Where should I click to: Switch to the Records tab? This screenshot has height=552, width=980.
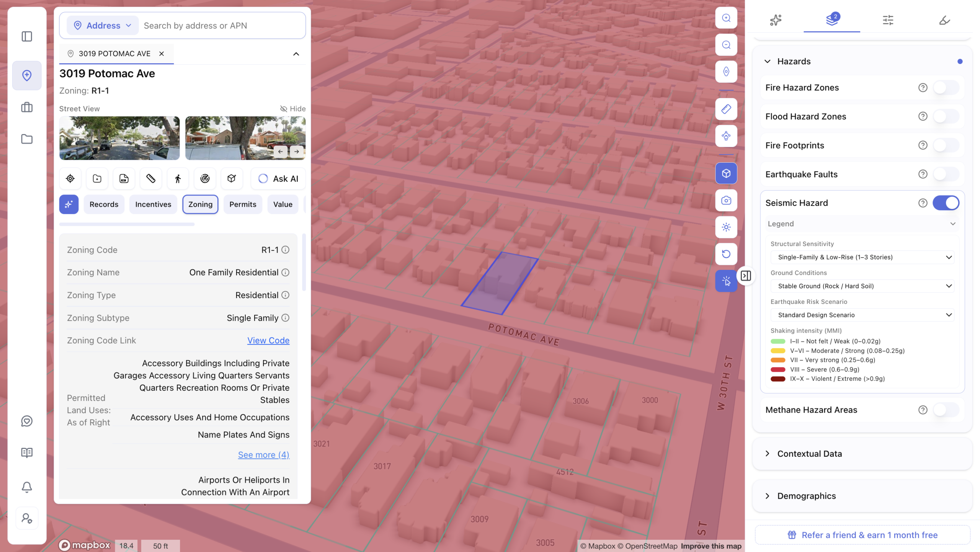click(104, 204)
